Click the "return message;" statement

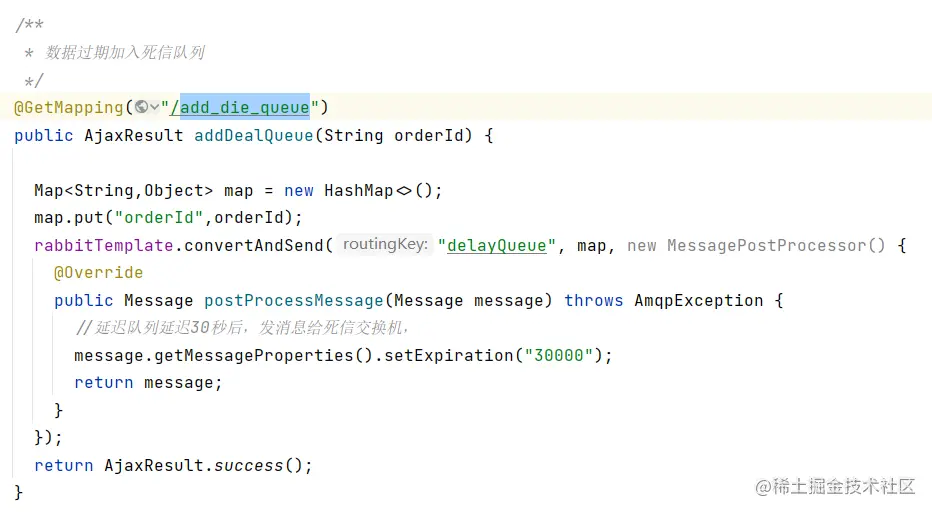pyautogui.click(x=148, y=383)
